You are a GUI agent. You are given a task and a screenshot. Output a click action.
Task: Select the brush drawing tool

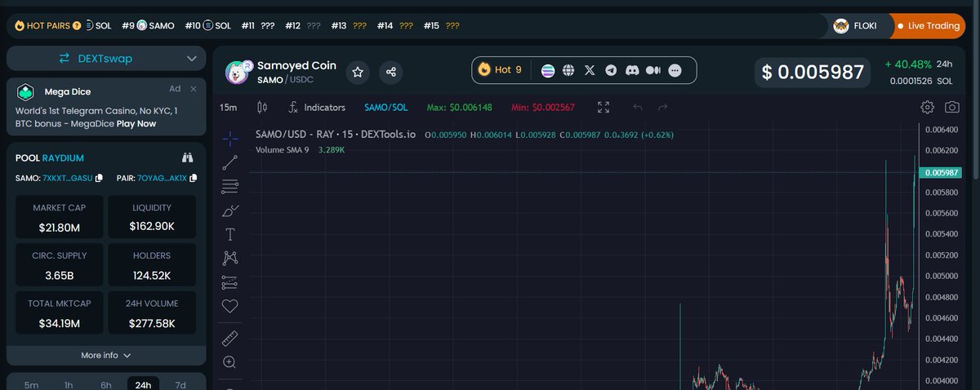(x=230, y=211)
